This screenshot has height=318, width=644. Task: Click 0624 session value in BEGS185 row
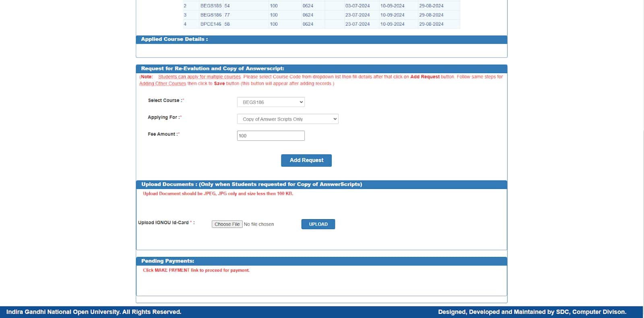coord(308,6)
